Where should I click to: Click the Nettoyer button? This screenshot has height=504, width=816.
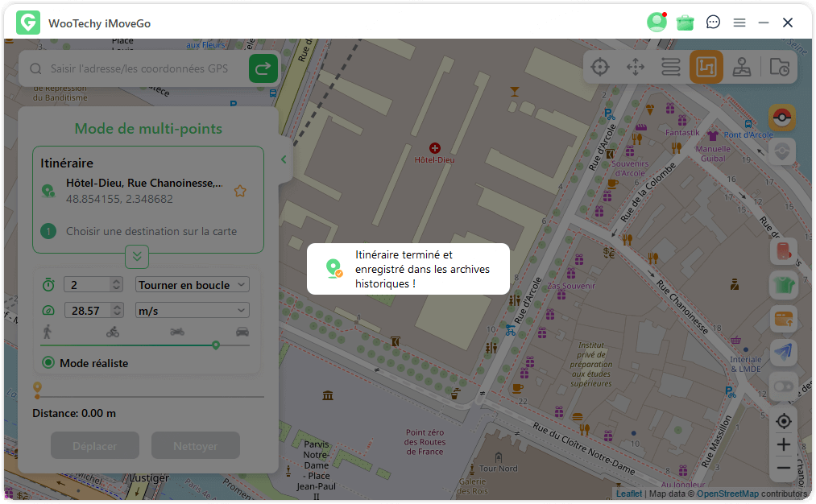click(x=195, y=446)
